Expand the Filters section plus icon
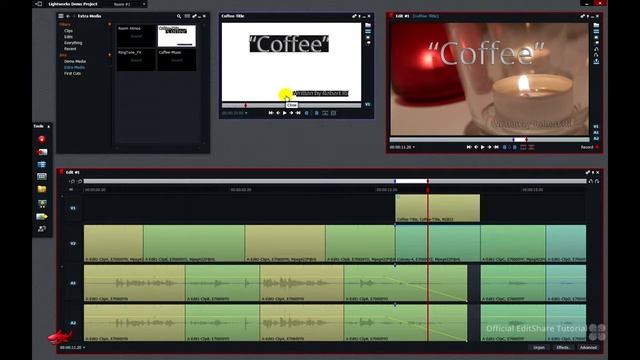Viewport: 640px width, 360px height. pyautogui.click(x=109, y=24)
